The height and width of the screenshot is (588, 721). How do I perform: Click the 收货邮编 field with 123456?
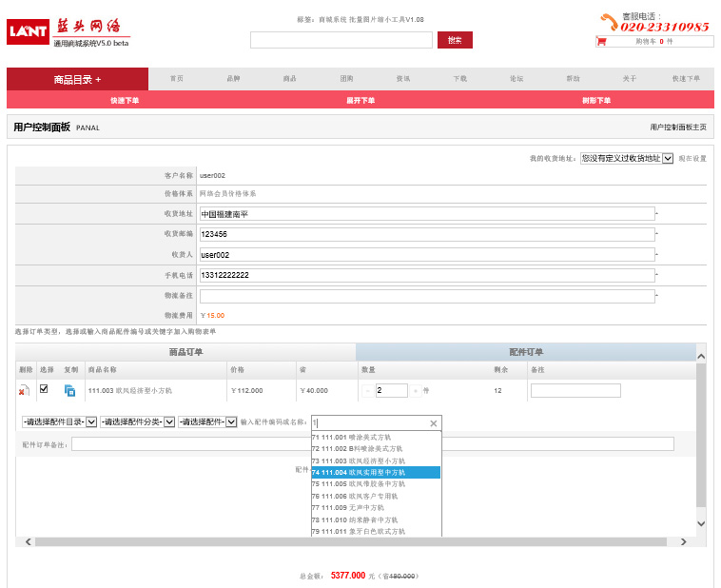click(x=427, y=234)
